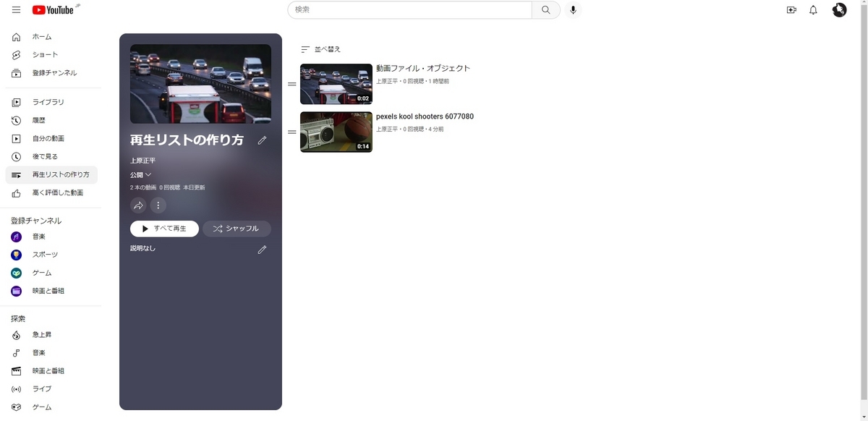Open your account profile avatar

[839, 10]
